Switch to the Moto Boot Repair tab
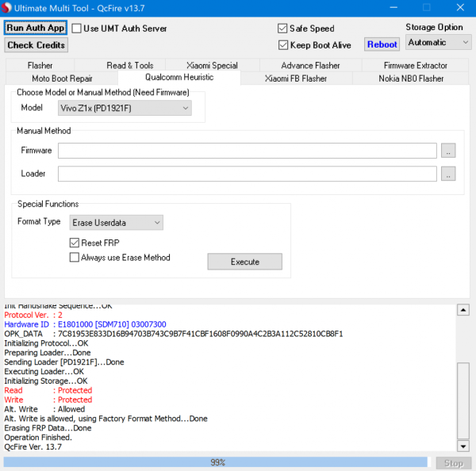Screen dimensions: 476x471 (x=62, y=78)
